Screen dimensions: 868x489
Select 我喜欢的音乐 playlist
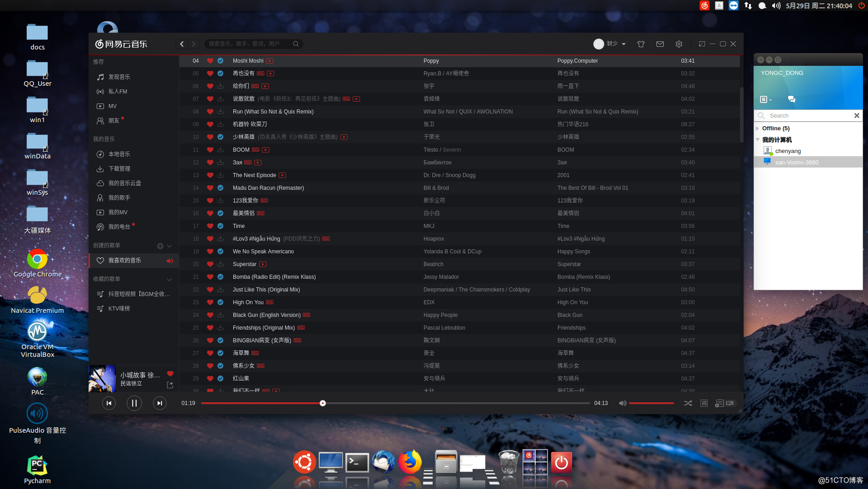[x=134, y=261]
